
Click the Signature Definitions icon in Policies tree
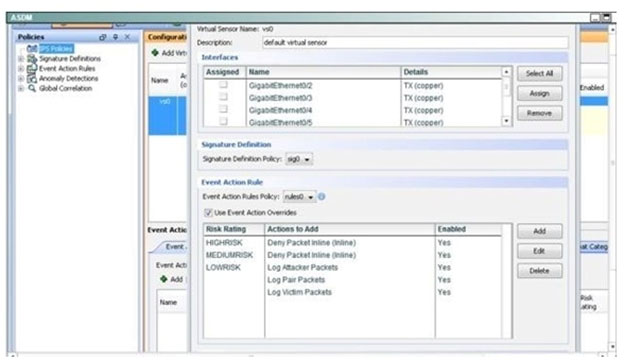(32, 58)
